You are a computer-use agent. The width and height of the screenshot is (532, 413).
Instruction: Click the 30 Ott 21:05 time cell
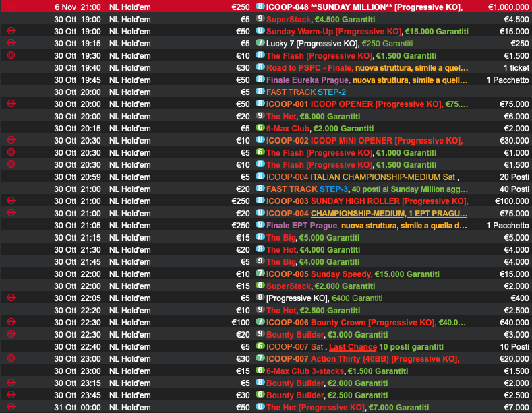click(x=78, y=226)
